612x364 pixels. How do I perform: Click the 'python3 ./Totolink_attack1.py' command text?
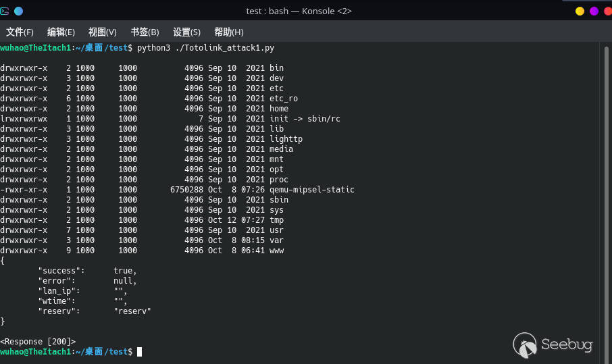(x=205, y=48)
